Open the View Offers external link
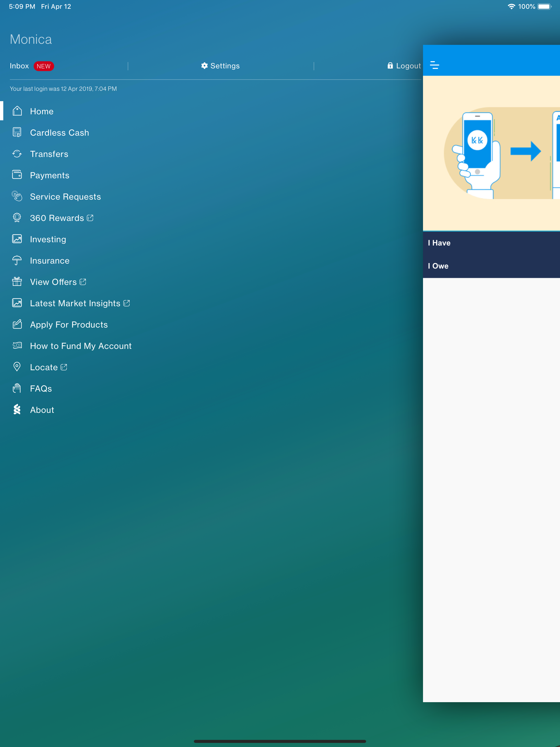 click(x=58, y=282)
